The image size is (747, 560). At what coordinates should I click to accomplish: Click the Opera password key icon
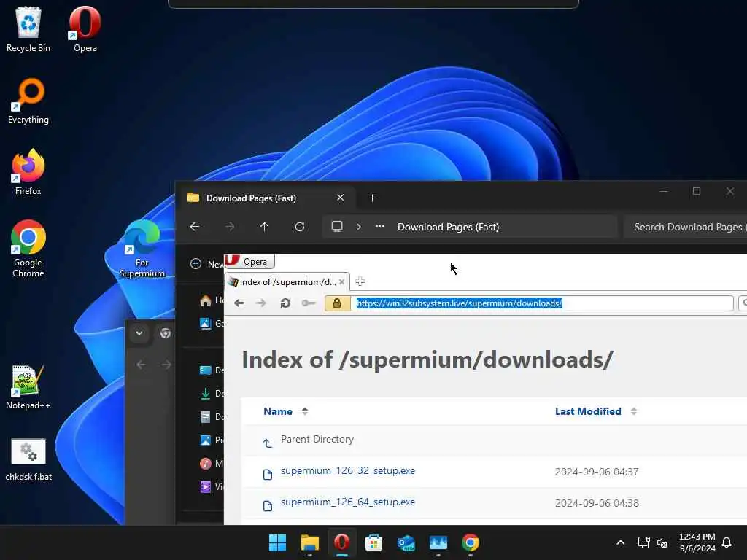click(309, 303)
